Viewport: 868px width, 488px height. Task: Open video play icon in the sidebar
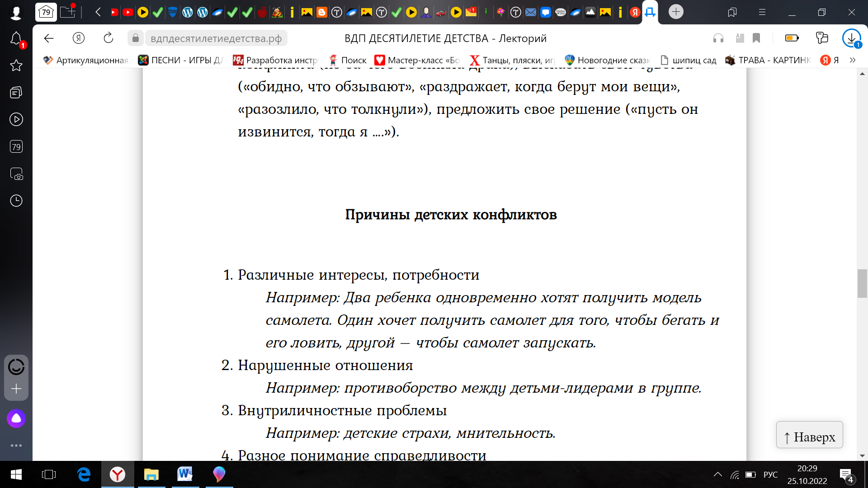point(16,120)
